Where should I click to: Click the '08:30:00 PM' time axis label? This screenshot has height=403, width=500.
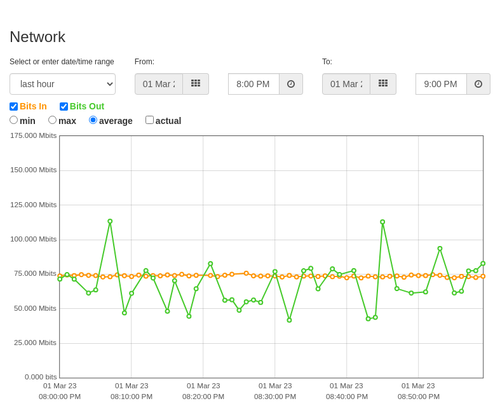275,397
